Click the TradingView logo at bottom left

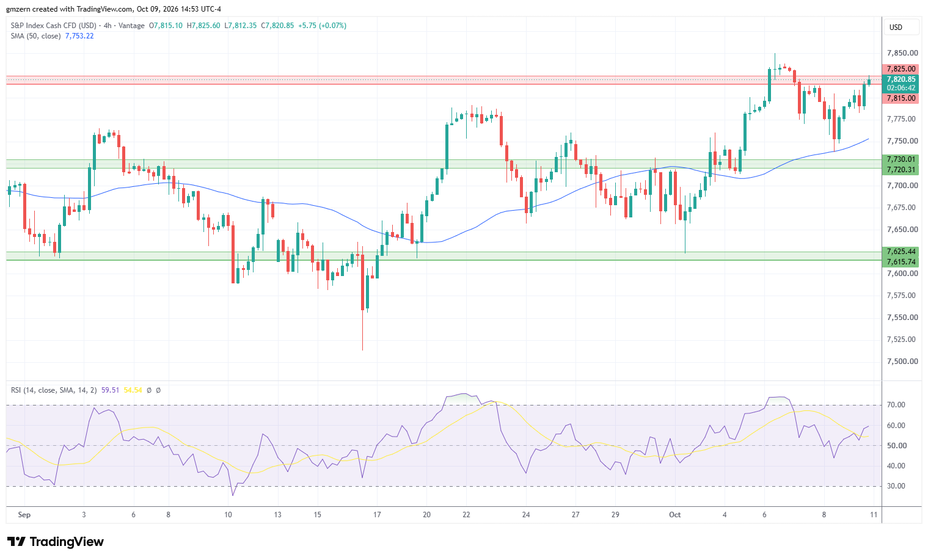[x=56, y=542]
